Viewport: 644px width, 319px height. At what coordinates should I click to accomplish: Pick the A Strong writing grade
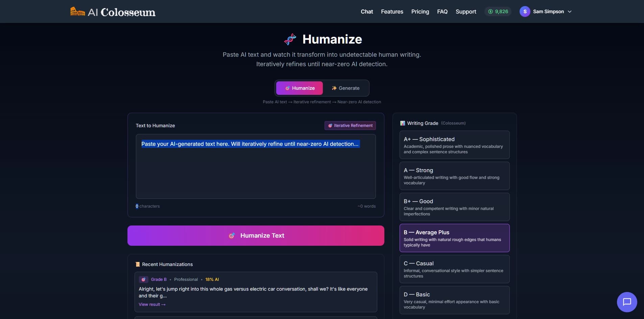(454, 176)
